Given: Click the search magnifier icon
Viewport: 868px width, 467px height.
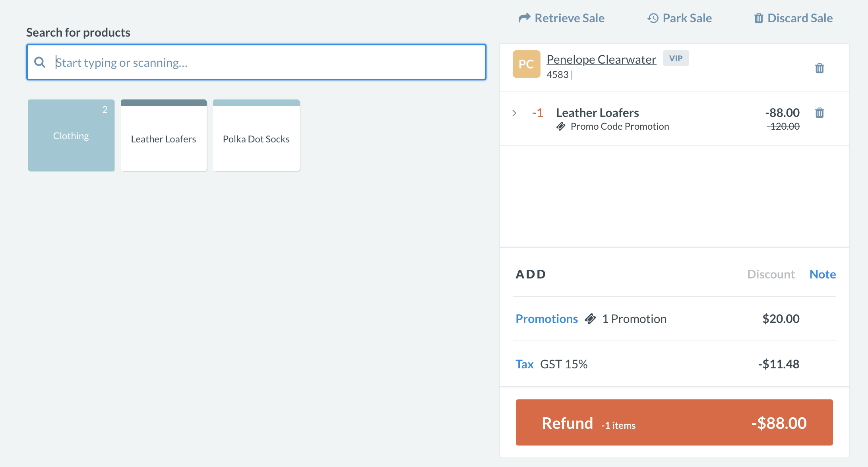Looking at the screenshot, I should pos(40,62).
